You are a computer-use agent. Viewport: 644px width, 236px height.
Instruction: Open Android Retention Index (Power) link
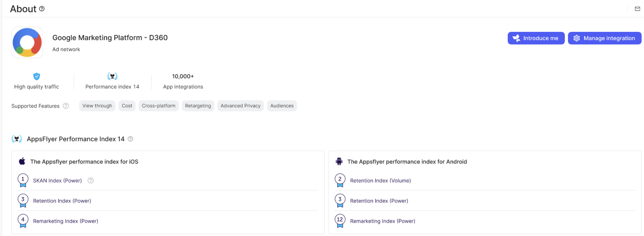[379, 201]
